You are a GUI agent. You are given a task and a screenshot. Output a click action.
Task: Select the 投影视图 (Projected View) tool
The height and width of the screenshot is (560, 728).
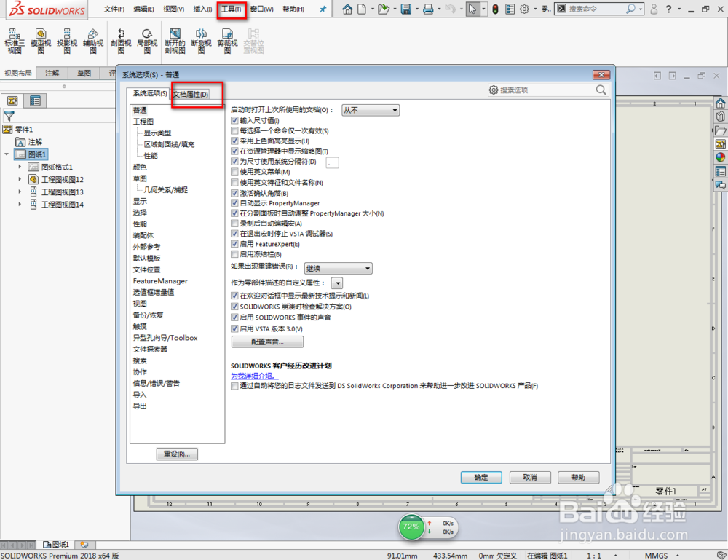(x=67, y=41)
